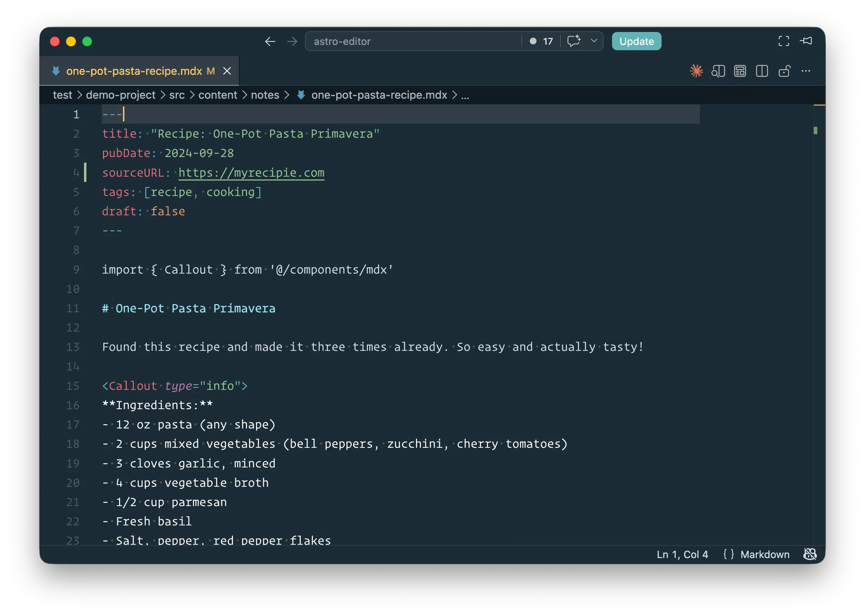Click the closing --- on line 7
This screenshot has width=865, height=616.
tap(112, 231)
